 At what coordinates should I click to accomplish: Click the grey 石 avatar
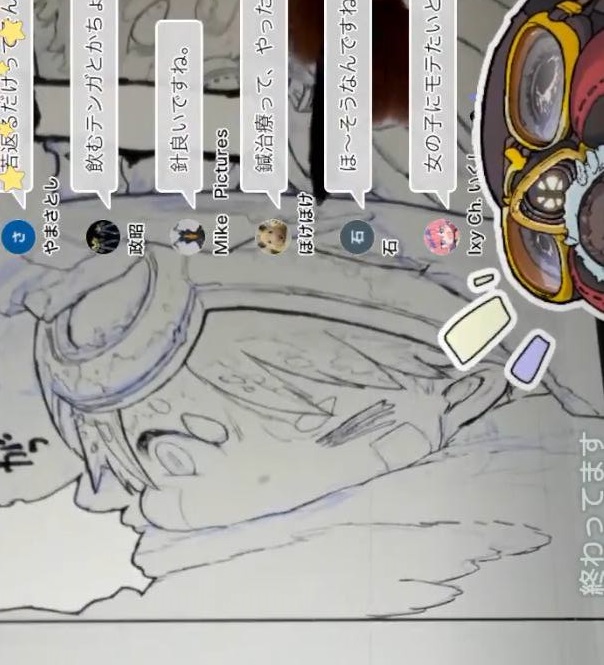(357, 237)
